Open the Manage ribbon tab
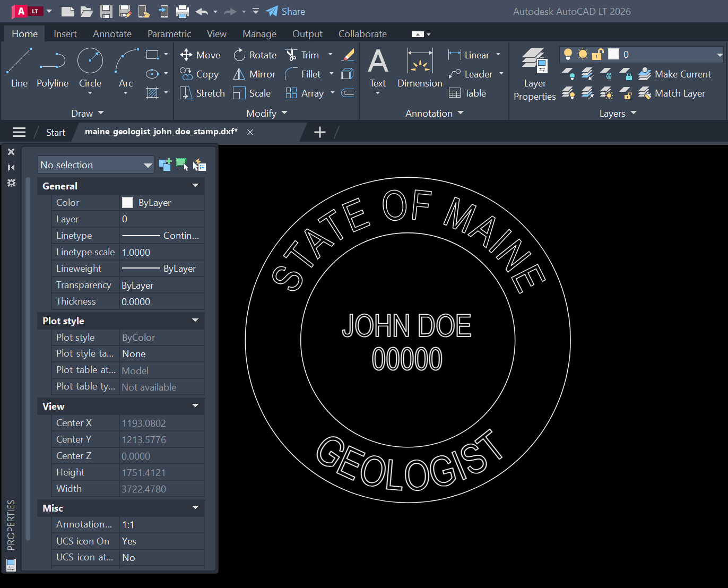 click(259, 33)
